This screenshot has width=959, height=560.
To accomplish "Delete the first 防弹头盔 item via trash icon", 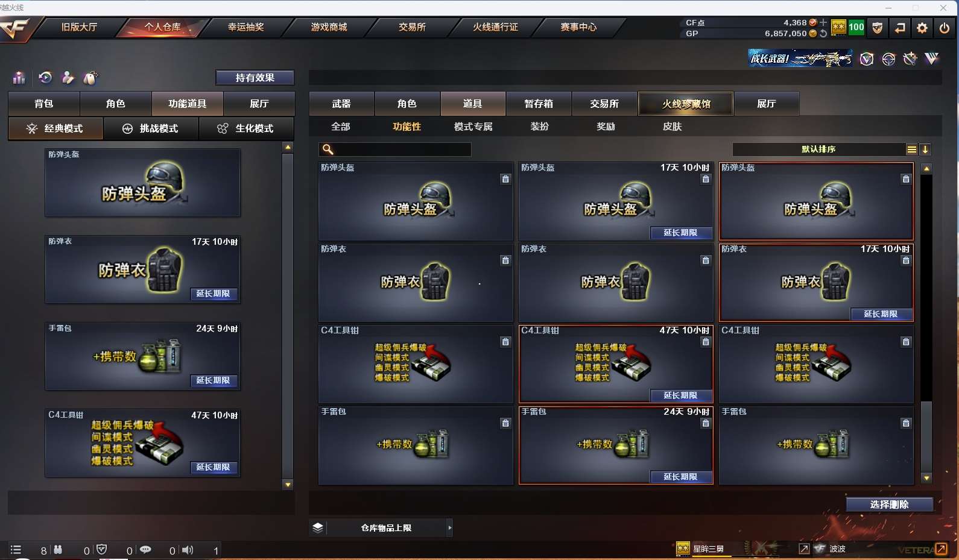I will point(505,179).
